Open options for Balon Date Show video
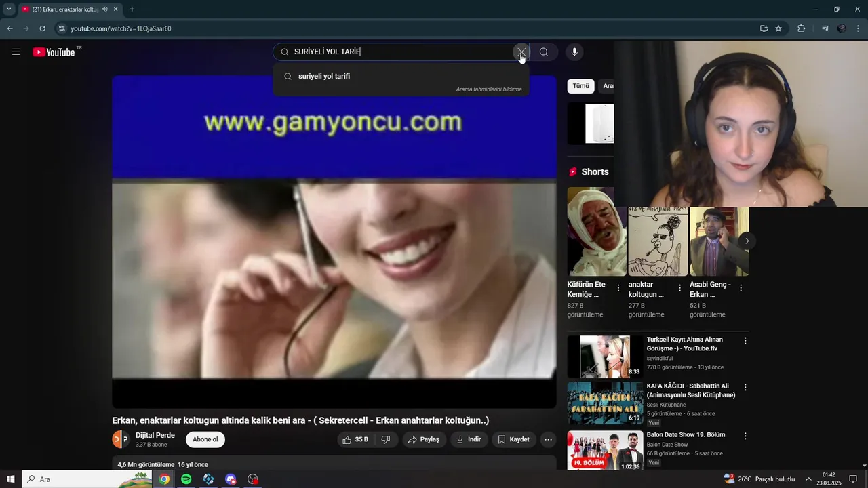 click(745, 436)
